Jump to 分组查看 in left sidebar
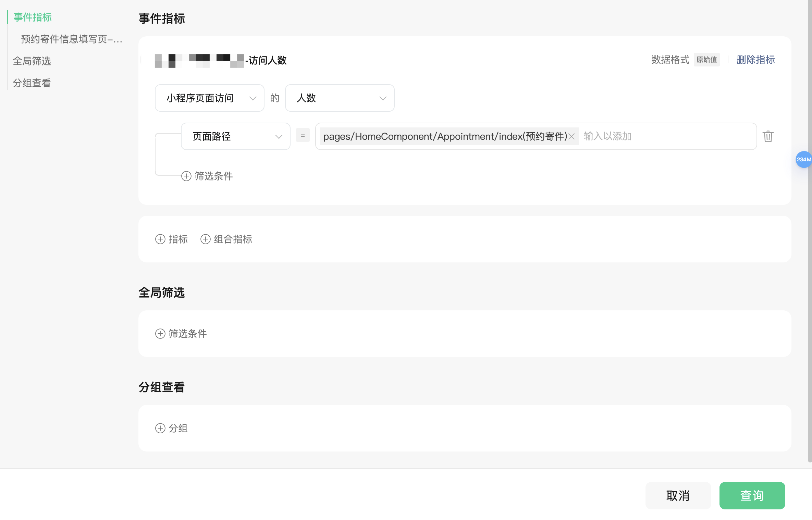 pos(32,83)
